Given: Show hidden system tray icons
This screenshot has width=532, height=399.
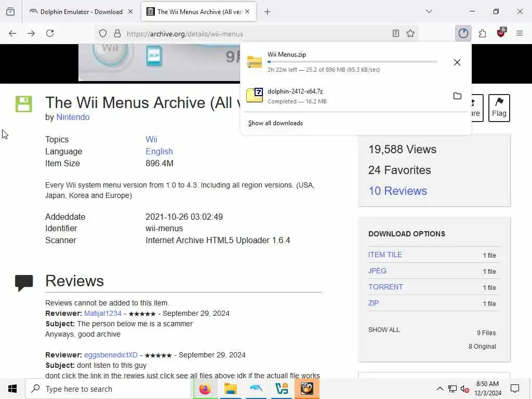Looking at the screenshot, I should click(x=440, y=389).
